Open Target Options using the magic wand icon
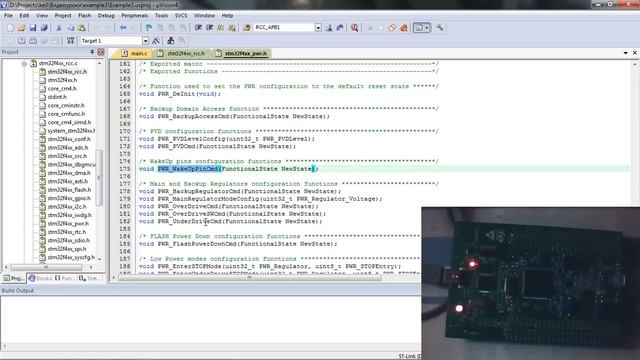 (x=156, y=41)
